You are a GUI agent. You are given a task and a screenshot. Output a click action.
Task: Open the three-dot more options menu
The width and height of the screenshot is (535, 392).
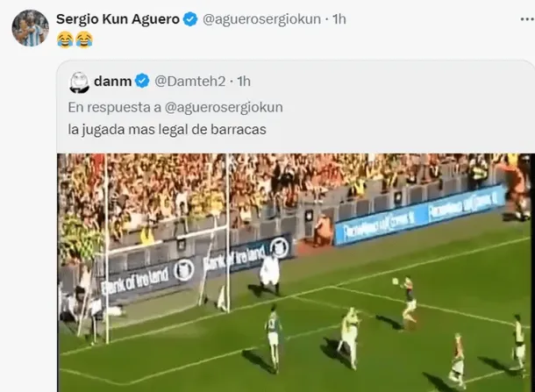[527, 19]
